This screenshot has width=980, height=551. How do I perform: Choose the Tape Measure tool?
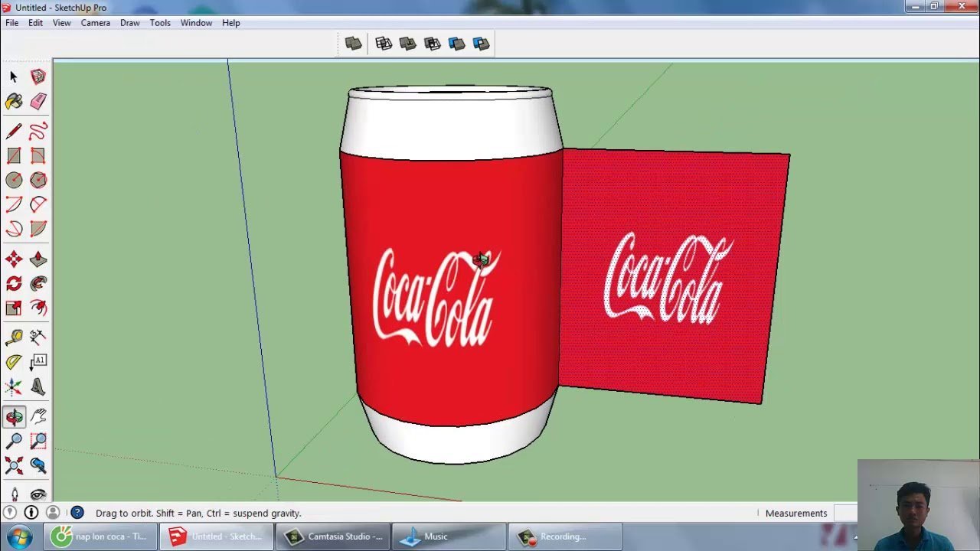pos(14,337)
